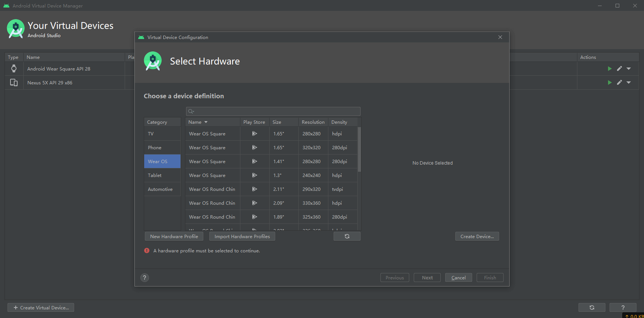Close the Virtual Device Configuration dialog
The width and height of the screenshot is (644, 318).
[x=500, y=37]
